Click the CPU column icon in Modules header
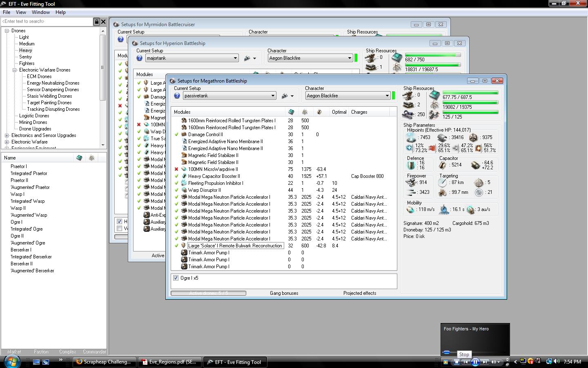Screen dimensions: 588x368 click(x=291, y=112)
